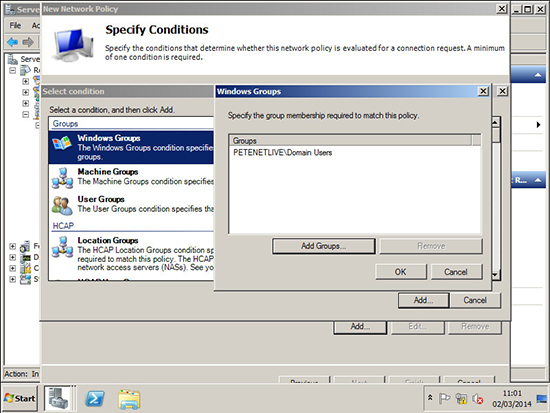Open the Start menu
The image size is (550, 413).
click(20, 398)
